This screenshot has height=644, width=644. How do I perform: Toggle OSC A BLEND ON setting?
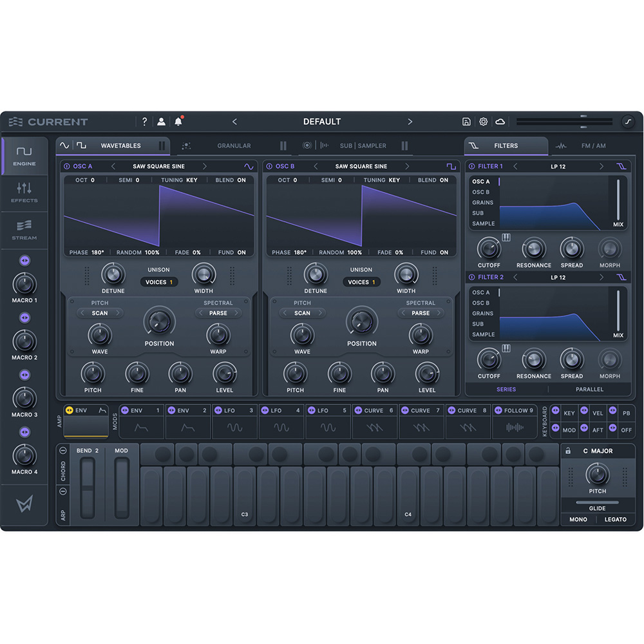tap(231, 180)
